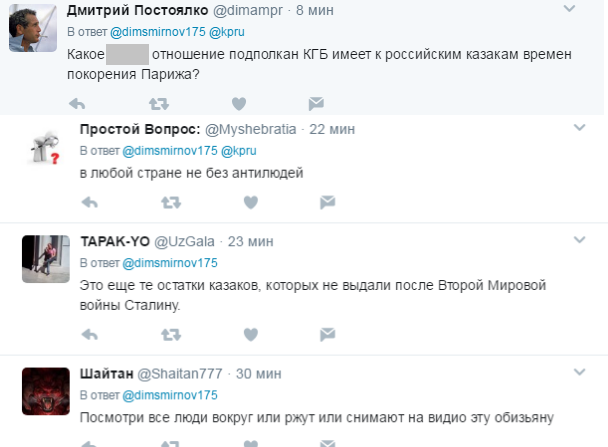Reply to Шайтан's tweet

tap(91, 440)
